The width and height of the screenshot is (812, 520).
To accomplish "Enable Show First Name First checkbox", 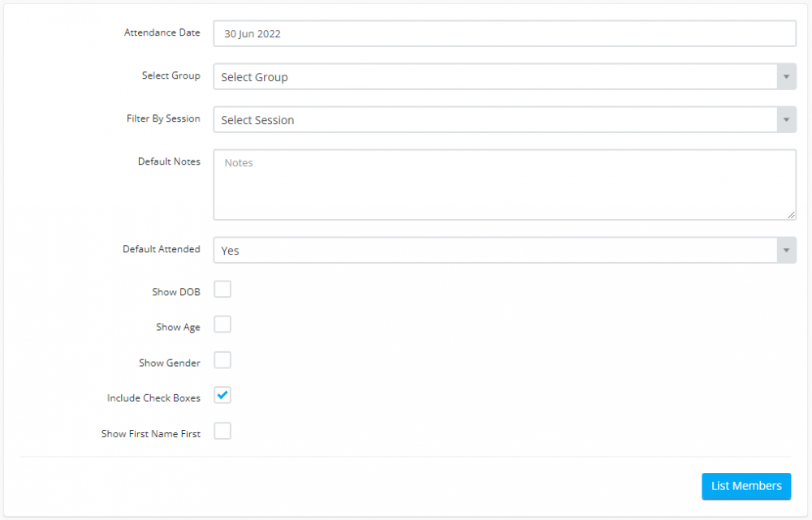I will click(x=222, y=432).
